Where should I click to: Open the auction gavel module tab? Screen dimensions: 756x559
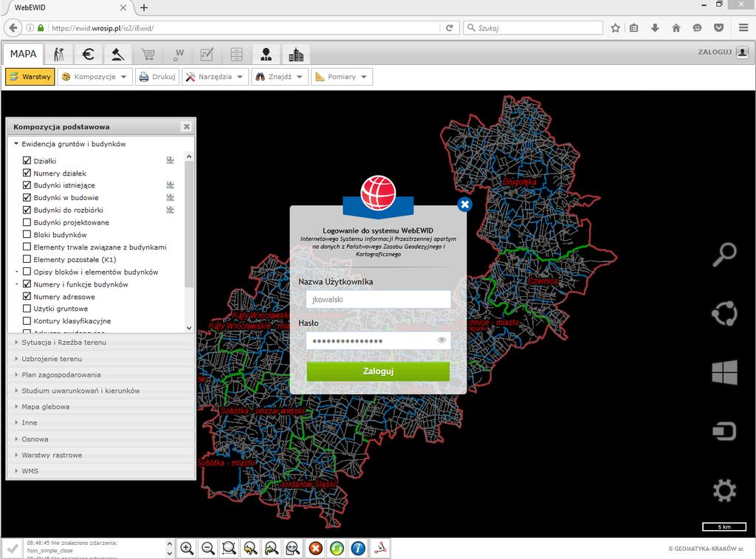tap(117, 54)
